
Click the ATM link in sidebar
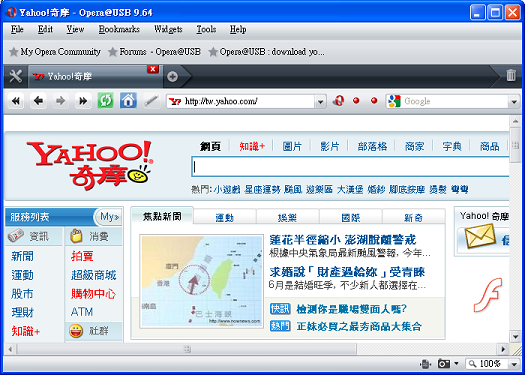(x=82, y=312)
